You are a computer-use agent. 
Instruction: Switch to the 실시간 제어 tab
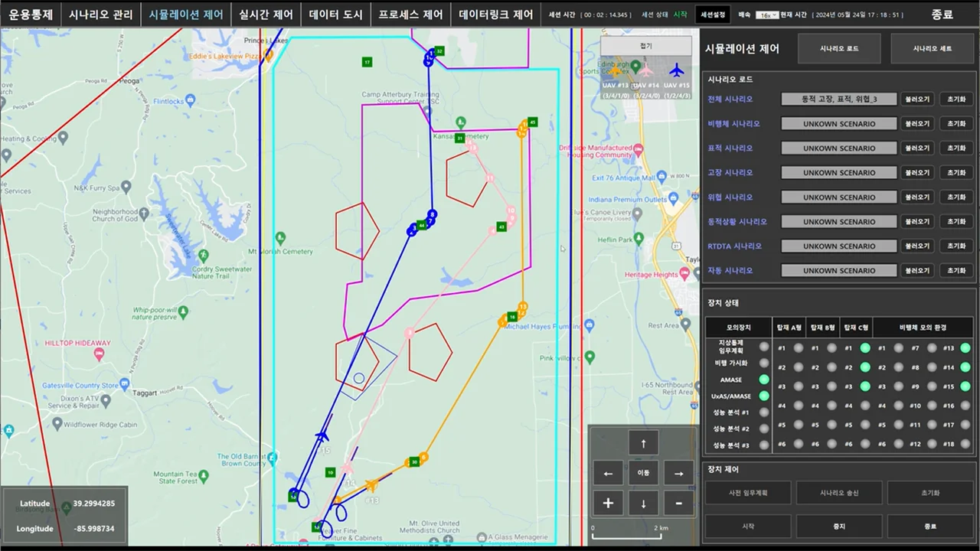pos(266,15)
